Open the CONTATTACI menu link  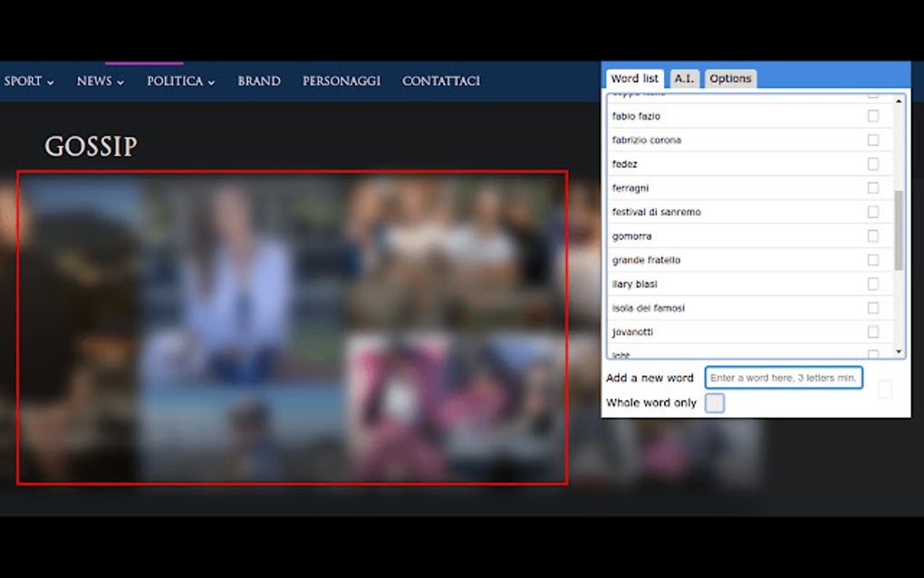[441, 82]
